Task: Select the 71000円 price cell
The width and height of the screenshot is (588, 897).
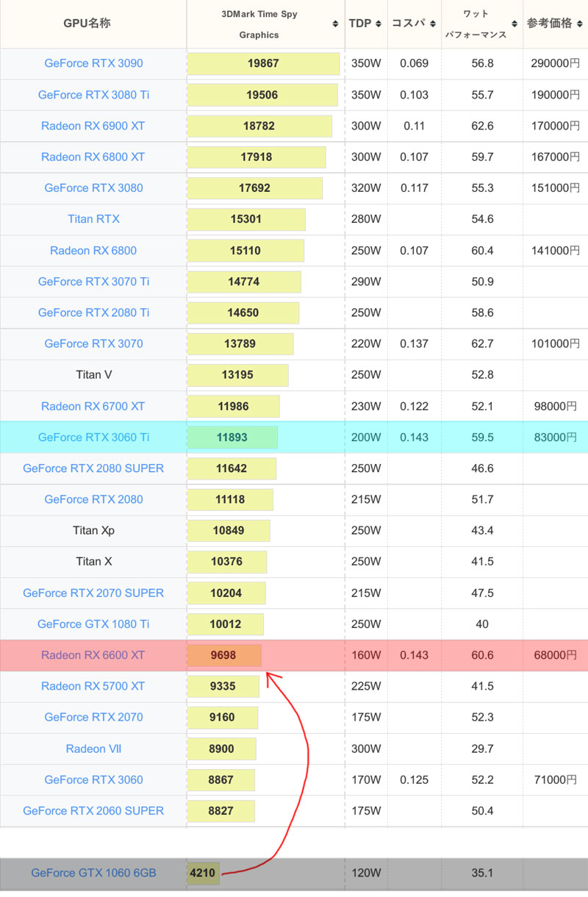Action: coord(556,779)
